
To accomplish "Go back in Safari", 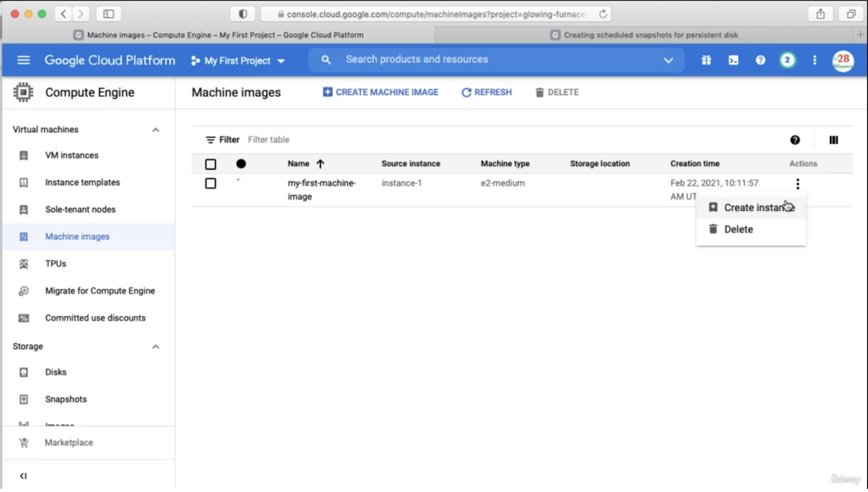I will (63, 14).
